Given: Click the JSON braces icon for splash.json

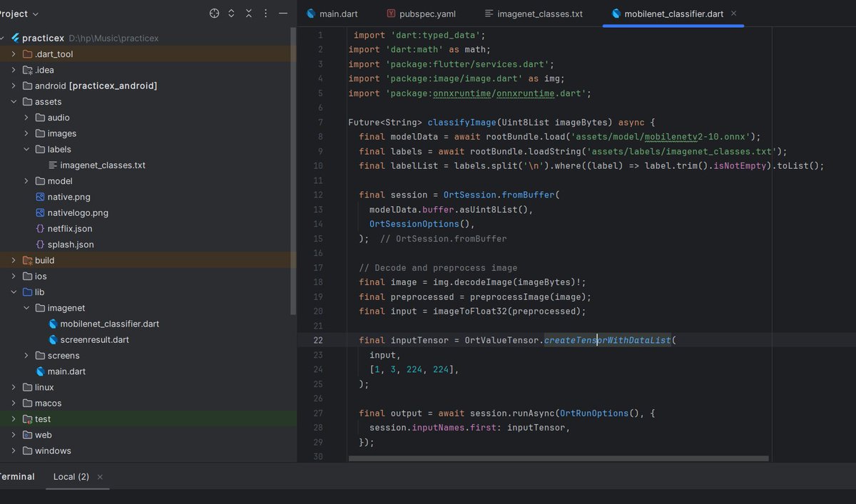Looking at the screenshot, I should coord(41,244).
